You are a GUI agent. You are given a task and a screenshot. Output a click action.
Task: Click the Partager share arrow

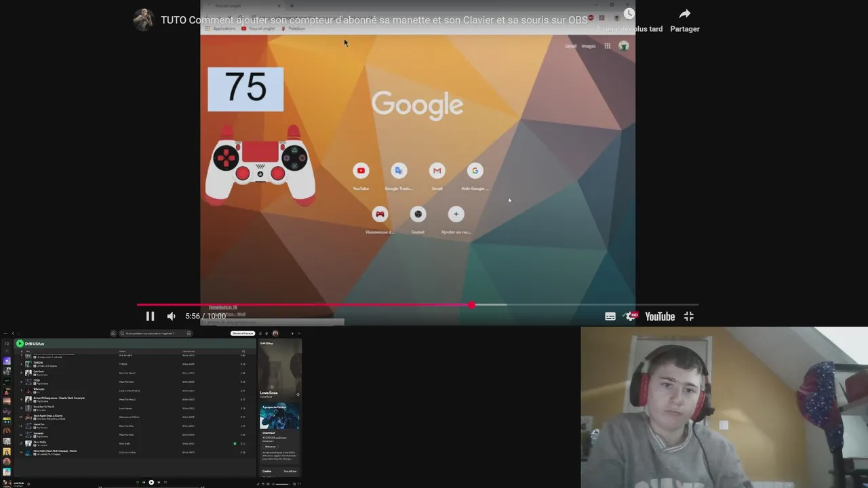pyautogui.click(x=685, y=14)
